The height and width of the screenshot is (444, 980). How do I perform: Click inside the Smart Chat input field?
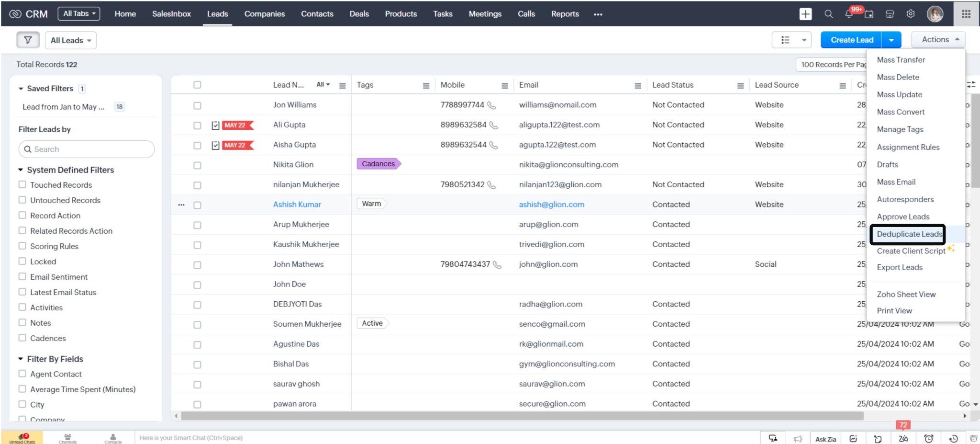point(239,438)
